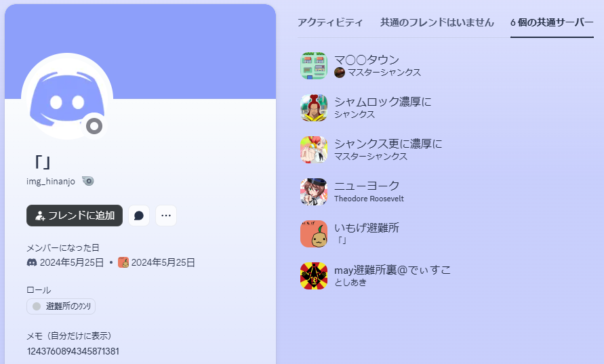604x364 pixels.
Task: Click the いもげ server icon by join date
Action: 123,262
